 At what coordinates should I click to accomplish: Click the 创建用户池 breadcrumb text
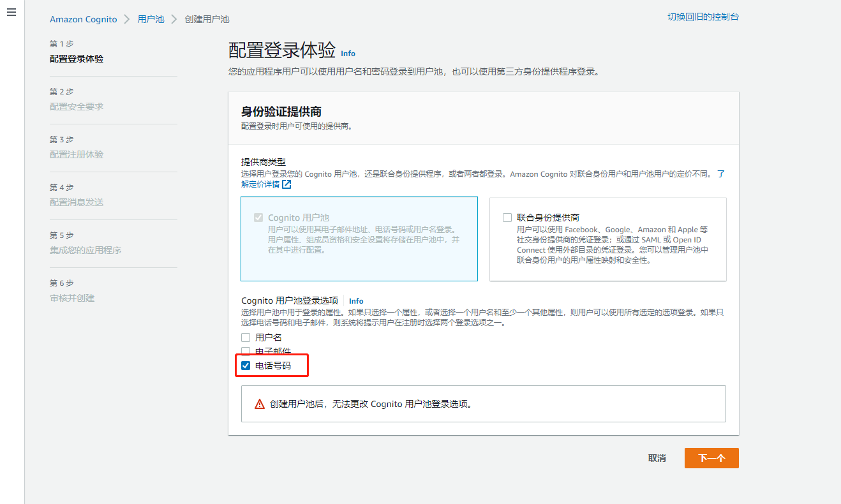(x=207, y=19)
